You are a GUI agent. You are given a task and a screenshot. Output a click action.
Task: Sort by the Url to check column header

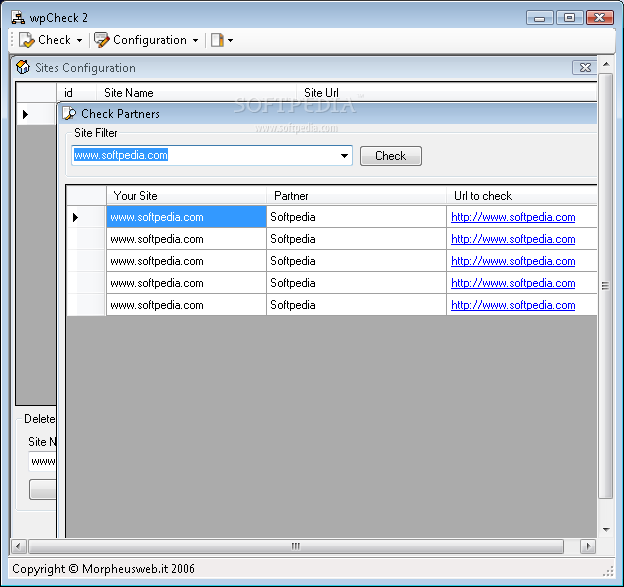point(522,195)
